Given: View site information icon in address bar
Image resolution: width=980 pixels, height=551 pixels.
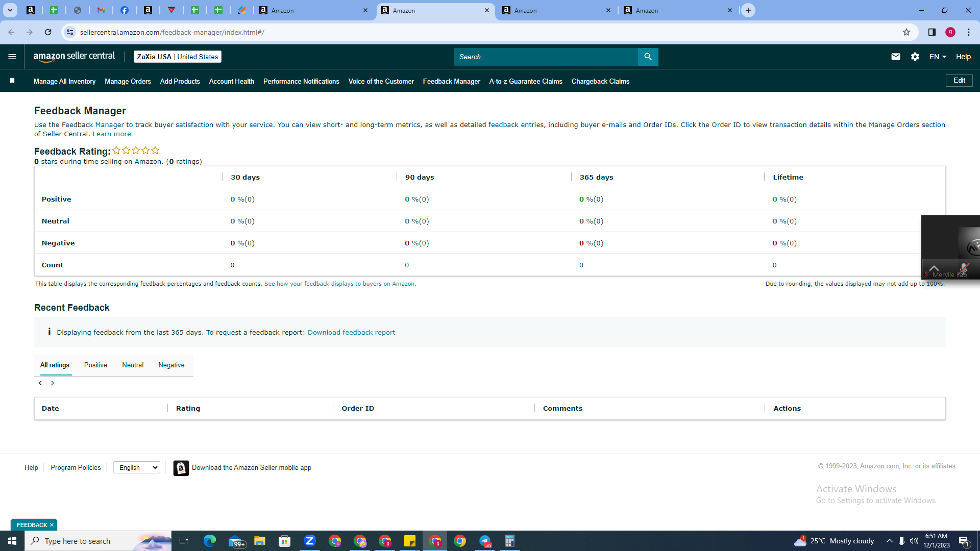Looking at the screenshot, I should pos(70,32).
